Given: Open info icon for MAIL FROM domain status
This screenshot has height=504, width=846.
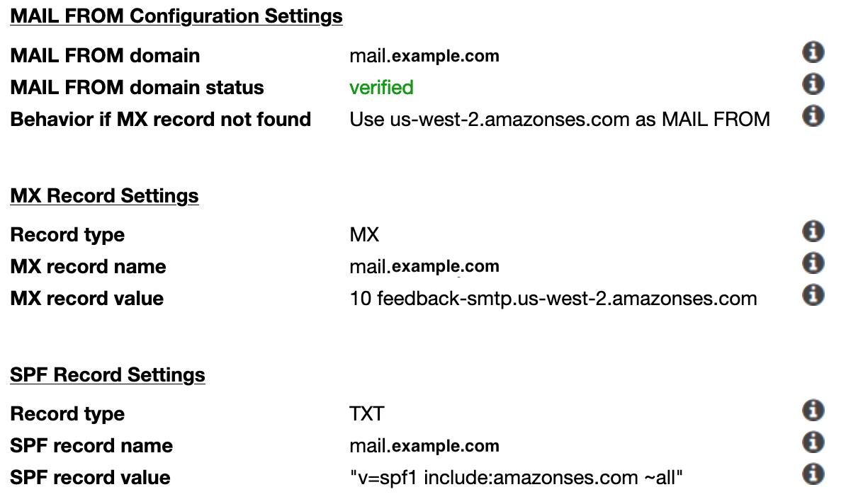Looking at the screenshot, I should [813, 84].
